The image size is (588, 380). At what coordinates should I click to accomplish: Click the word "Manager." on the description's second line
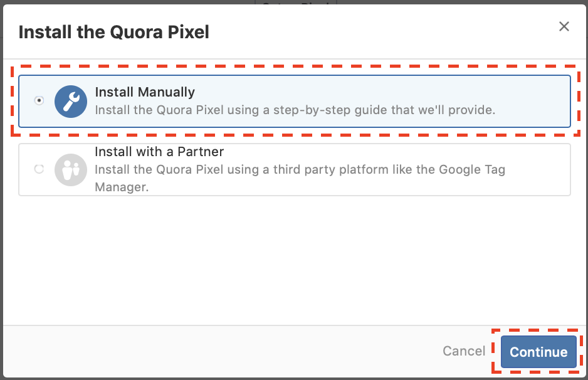point(122,187)
